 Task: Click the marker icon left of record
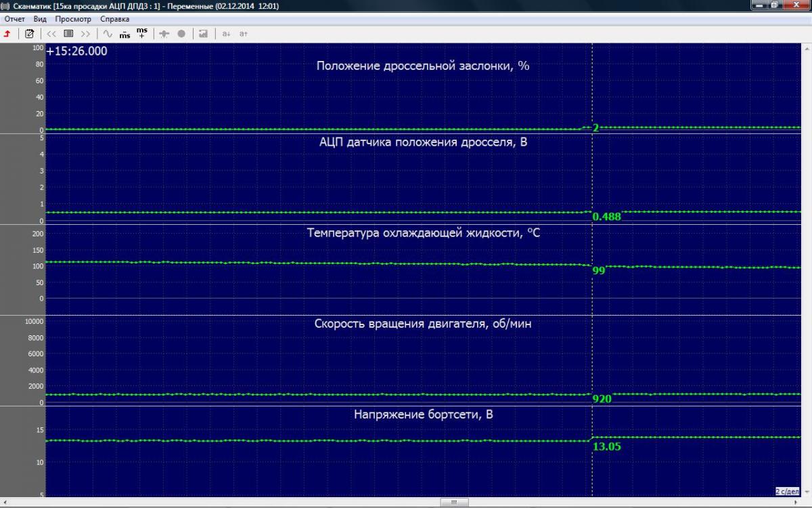[x=164, y=33]
